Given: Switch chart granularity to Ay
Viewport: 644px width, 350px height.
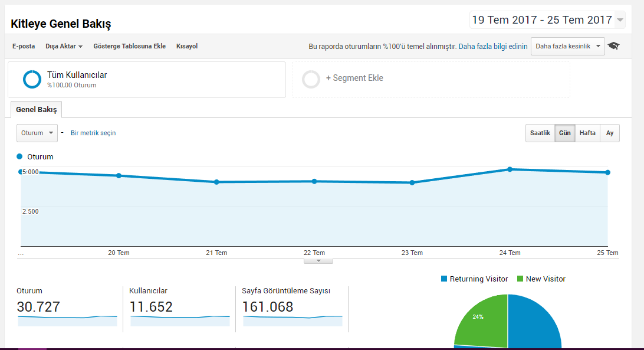Looking at the screenshot, I should tap(610, 133).
